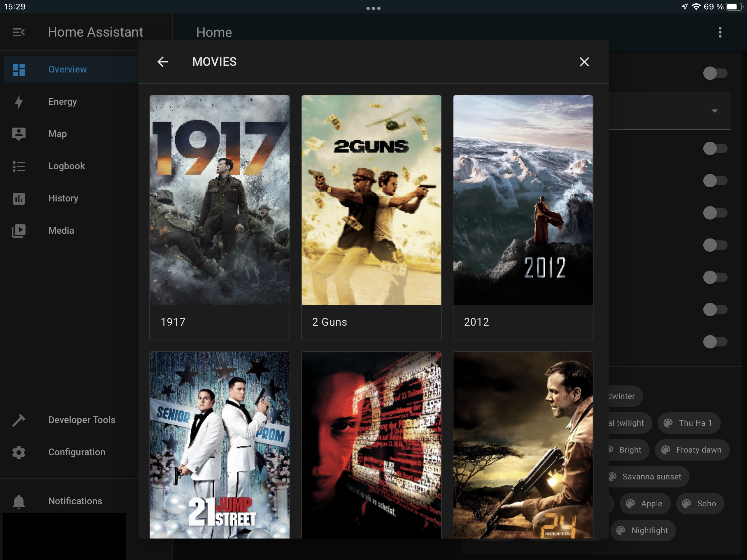Click the 1917 title text
The image size is (747, 560).
coord(173,322)
